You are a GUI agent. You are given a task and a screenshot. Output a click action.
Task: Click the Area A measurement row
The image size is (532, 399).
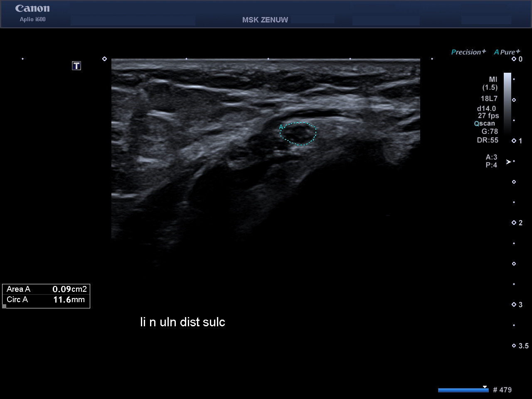(x=46, y=289)
